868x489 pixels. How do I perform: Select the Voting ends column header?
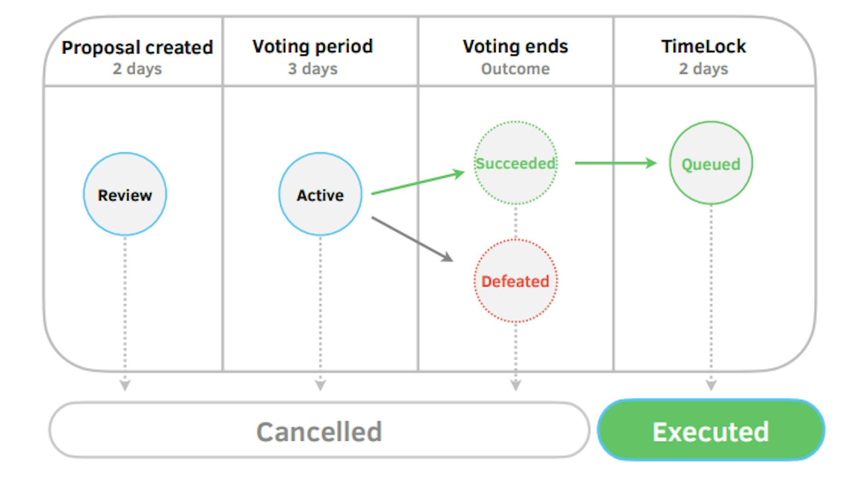[515, 46]
